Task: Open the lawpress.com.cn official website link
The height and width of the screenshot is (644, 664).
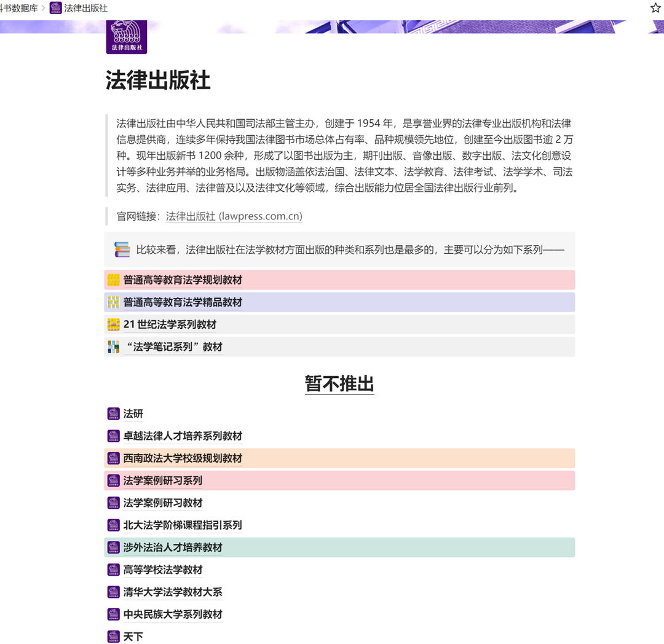Action: click(234, 216)
